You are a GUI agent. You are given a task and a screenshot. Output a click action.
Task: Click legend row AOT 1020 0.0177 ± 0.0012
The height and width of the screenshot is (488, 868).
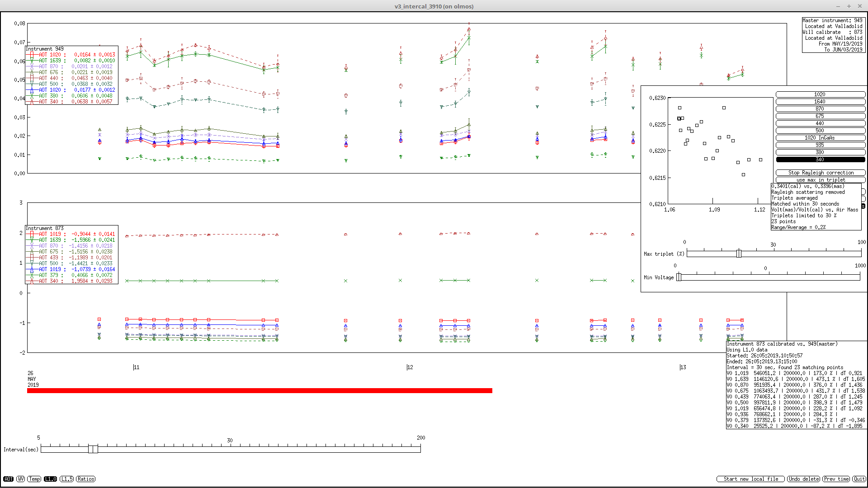71,90
